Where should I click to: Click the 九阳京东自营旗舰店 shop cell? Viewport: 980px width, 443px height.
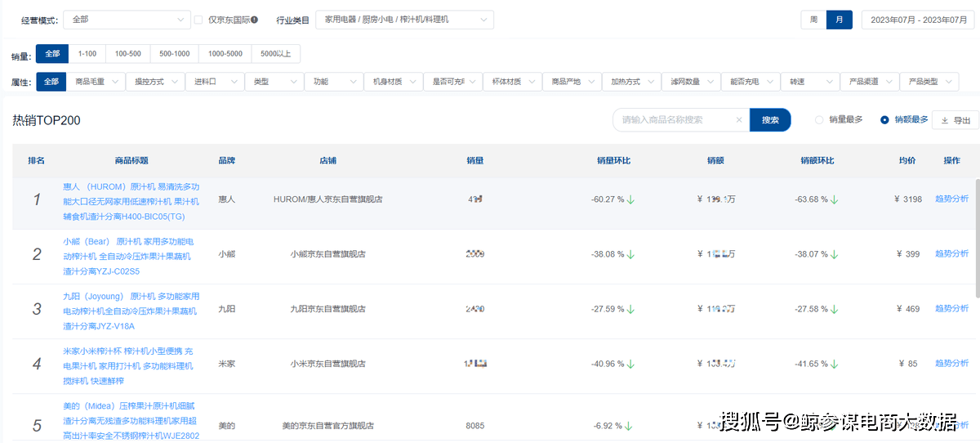pyautogui.click(x=327, y=309)
